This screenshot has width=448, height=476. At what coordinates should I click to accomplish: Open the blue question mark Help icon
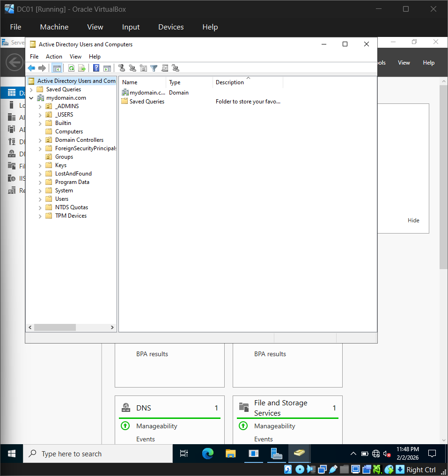96,68
